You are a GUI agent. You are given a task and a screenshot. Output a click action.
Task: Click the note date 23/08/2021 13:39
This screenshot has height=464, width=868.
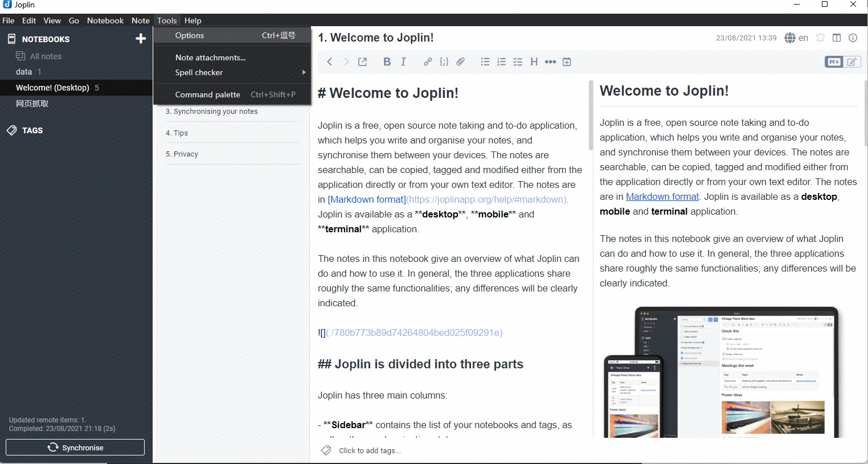(x=746, y=38)
